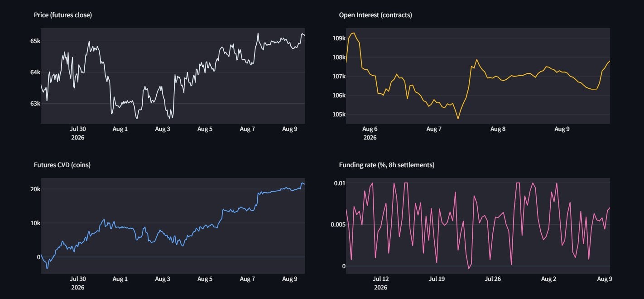
Task: Click the 'Price (futures close)' chart title
Action: [x=63, y=15]
